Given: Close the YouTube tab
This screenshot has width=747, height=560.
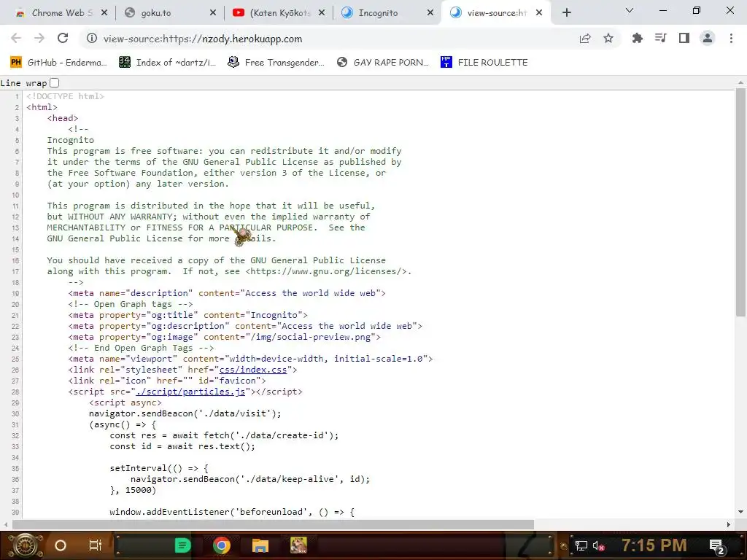Looking at the screenshot, I should click(x=322, y=13).
